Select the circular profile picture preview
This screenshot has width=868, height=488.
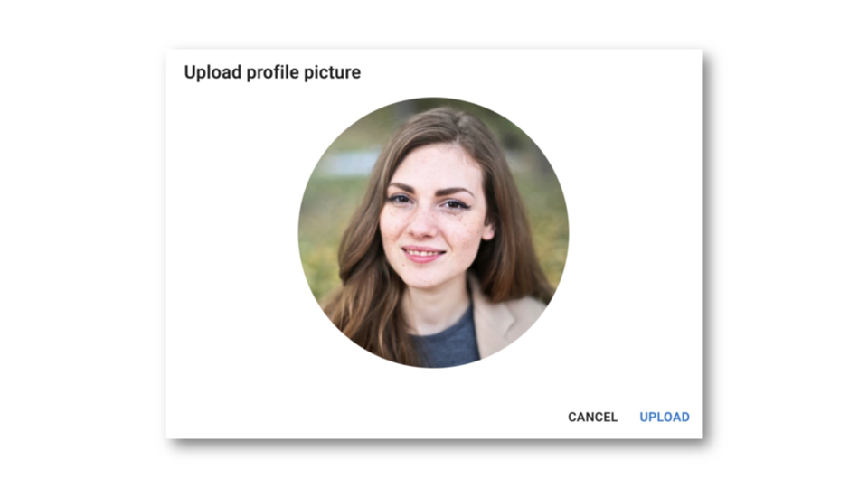point(433,232)
